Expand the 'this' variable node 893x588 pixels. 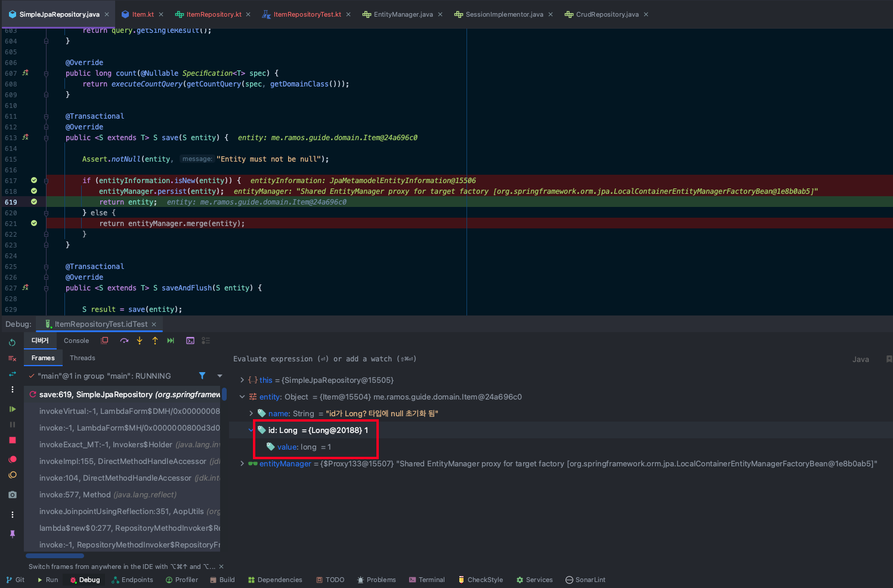click(x=242, y=380)
